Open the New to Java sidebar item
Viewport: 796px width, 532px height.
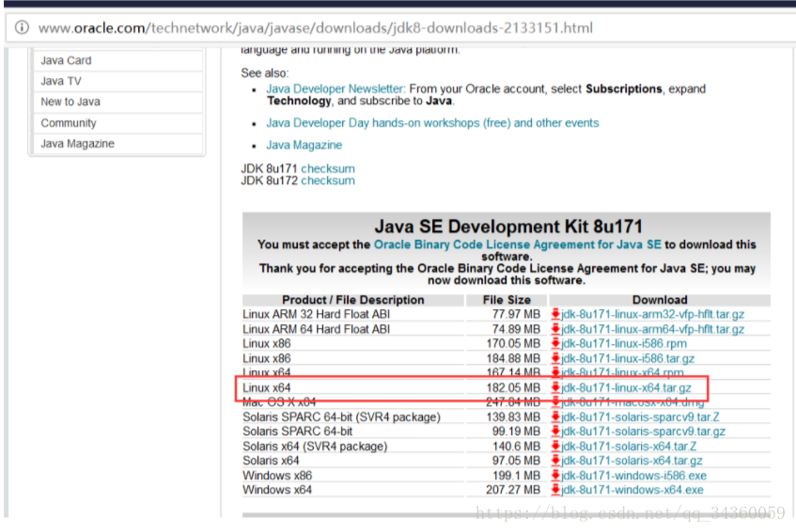coord(117,102)
